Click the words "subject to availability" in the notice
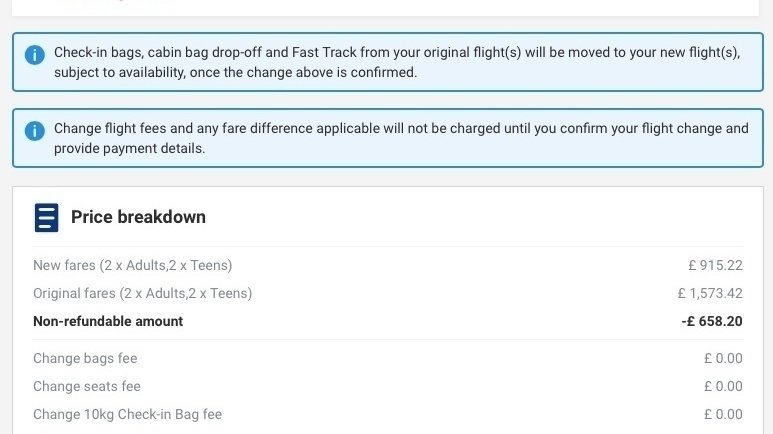Screen dimensions: 773x434 114,73
